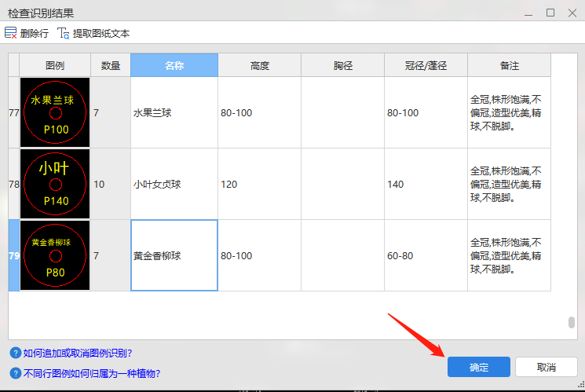This screenshot has width=585, height=392.
Task: Select the 高度 column header
Action: coord(260,65)
